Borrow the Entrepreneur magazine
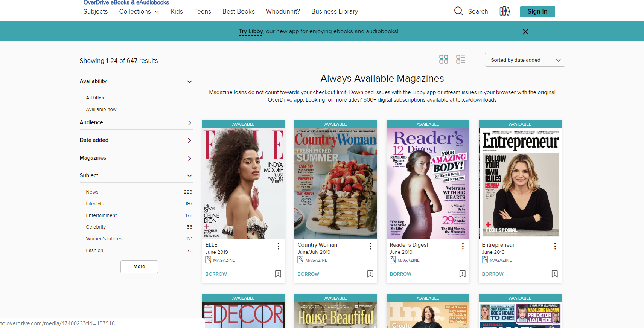This screenshot has width=644, height=328. click(493, 274)
